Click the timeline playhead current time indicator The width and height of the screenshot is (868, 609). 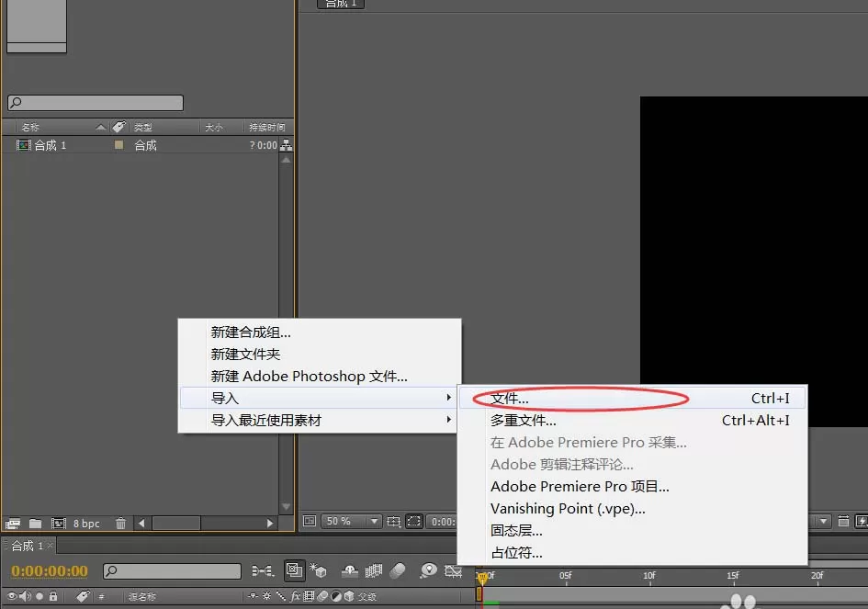pos(482,579)
